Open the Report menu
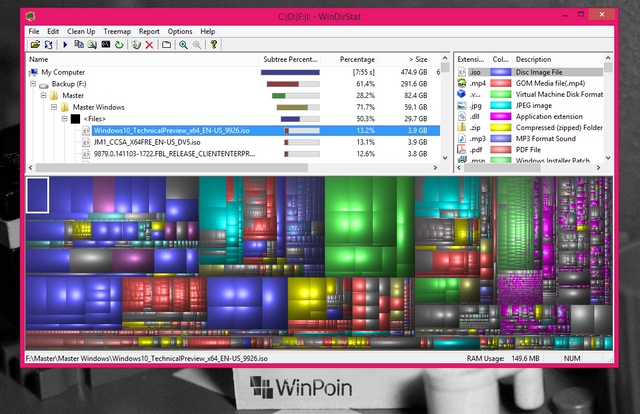Screen dimensions: 640x414 (x=149, y=31)
